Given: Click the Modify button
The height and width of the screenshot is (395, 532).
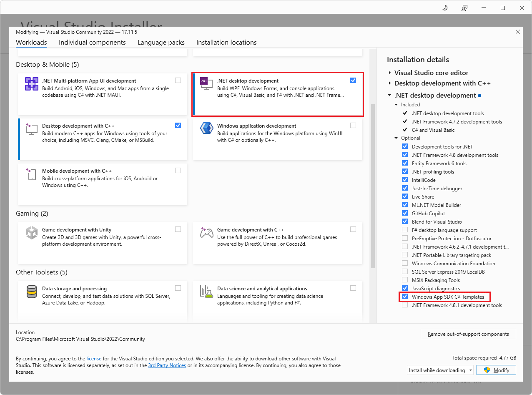Looking at the screenshot, I should click(496, 370).
